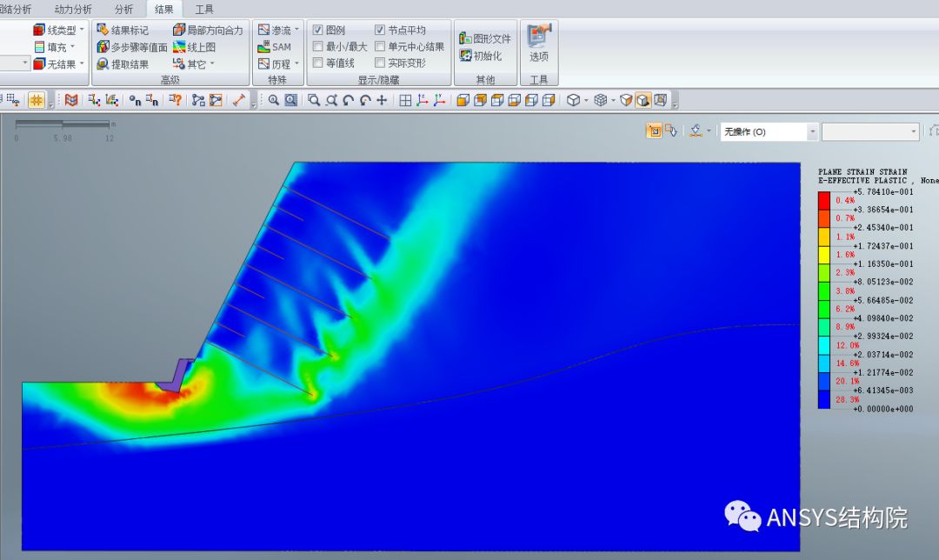Click the 结果标记 button
This screenshot has width=939, height=560.
click(x=123, y=30)
